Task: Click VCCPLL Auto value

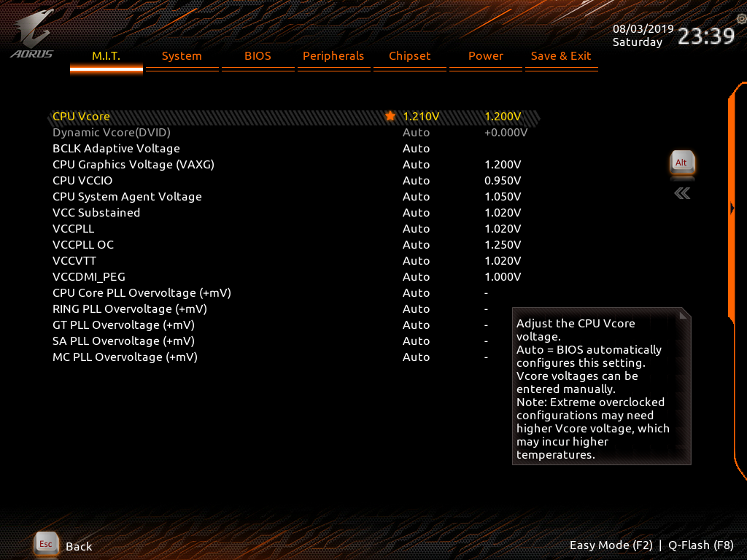Action: (x=416, y=229)
